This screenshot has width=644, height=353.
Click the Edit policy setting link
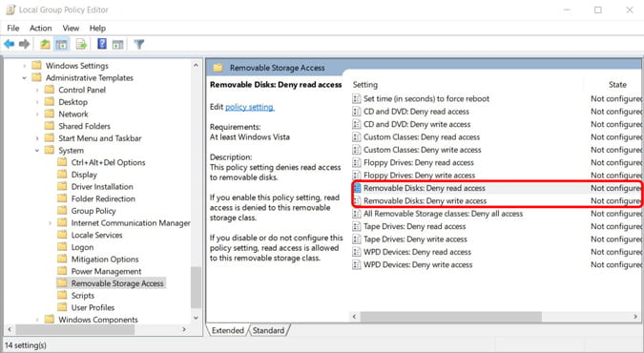tap(250, 107)
